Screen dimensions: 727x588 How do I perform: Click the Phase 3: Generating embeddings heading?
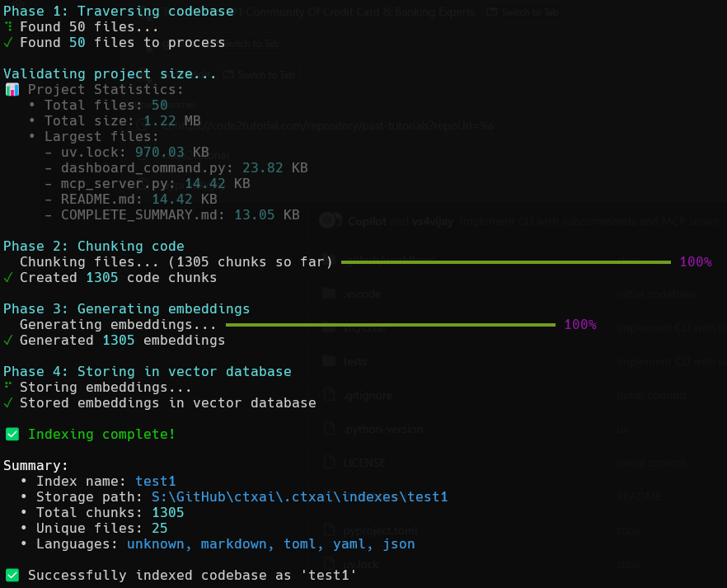point(126,308)
